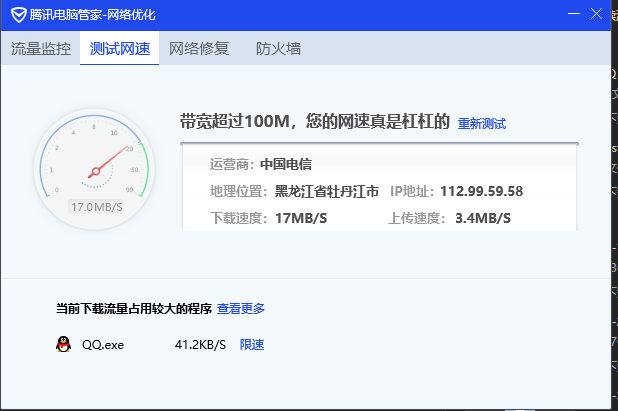618x411 pixels.
Task: Click 查看更多 to view more programs
Action: coord(241,308)
